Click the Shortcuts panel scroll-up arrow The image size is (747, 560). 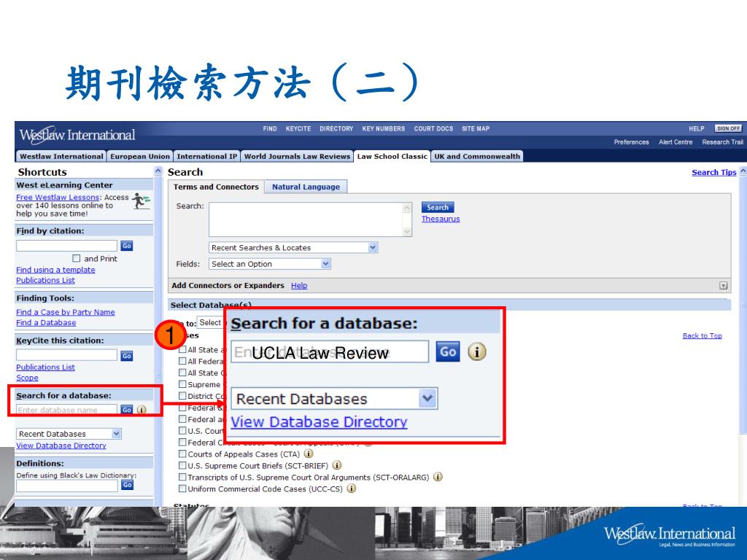[158, 171]
